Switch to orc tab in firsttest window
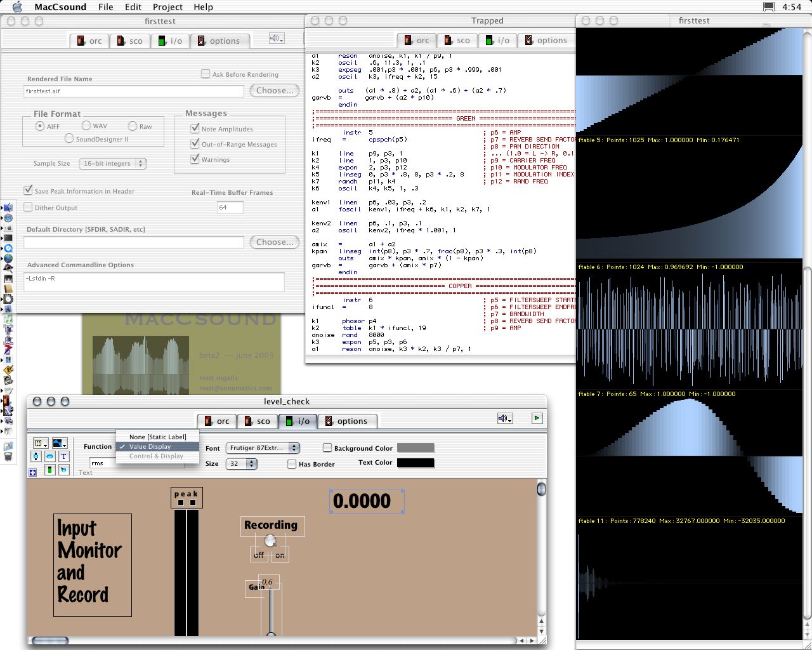 point(89,41)
